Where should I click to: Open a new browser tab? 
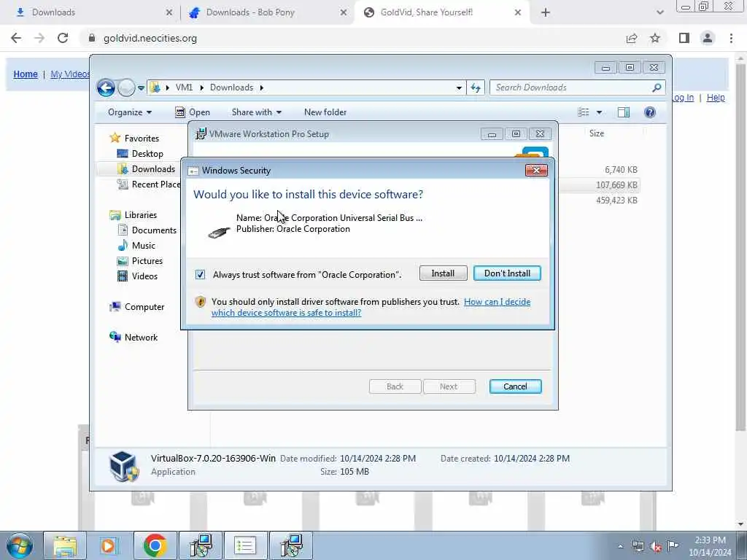point(546,12)
